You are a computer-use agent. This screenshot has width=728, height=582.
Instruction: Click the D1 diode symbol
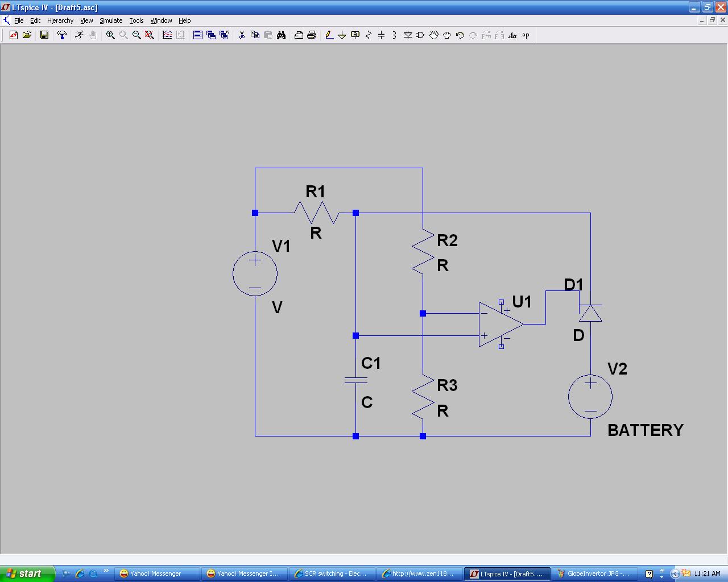point(590,313)
